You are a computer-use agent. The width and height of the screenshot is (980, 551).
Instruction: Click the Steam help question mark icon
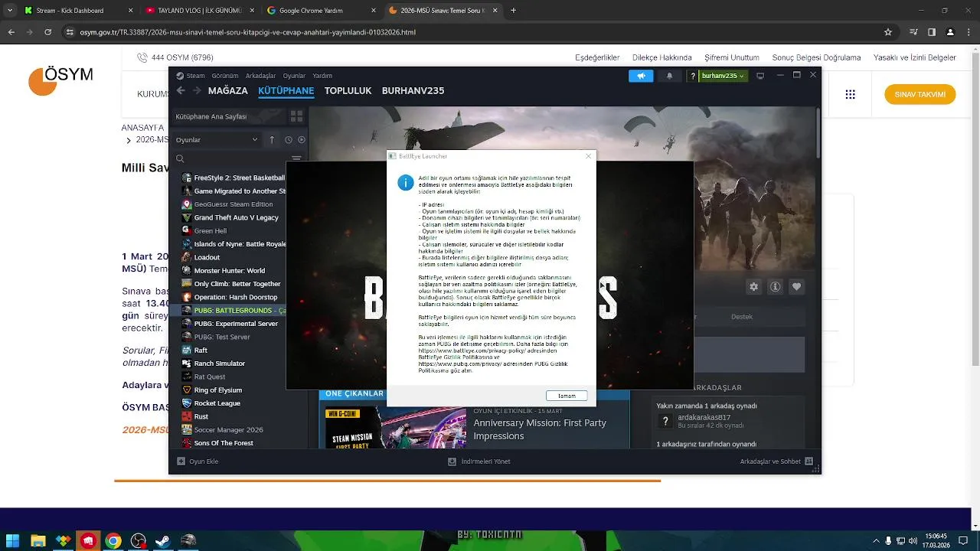tap(693, 76)
